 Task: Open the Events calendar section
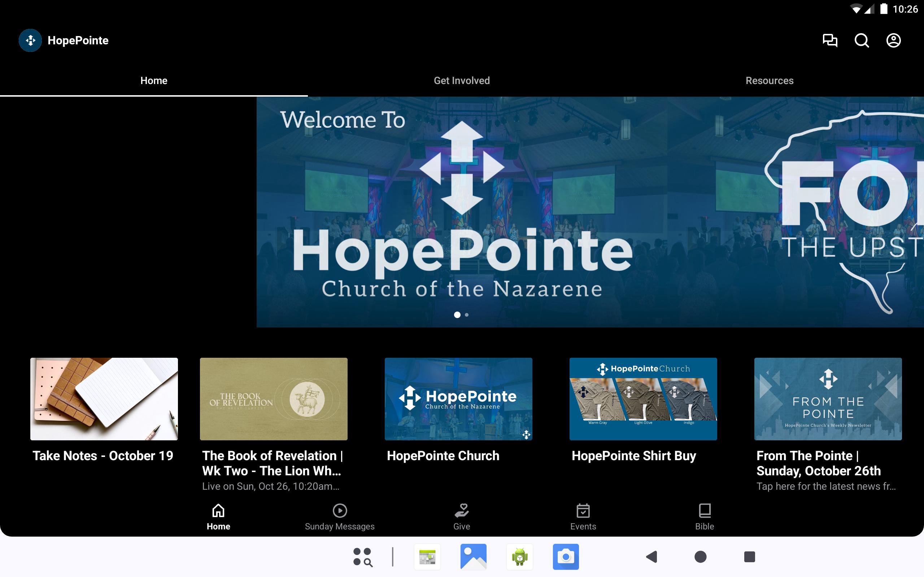583,517
